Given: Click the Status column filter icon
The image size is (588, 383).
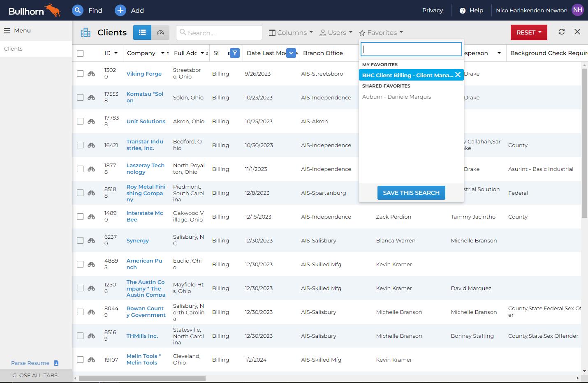Looking at the screenshot, I should pos(235,53).
